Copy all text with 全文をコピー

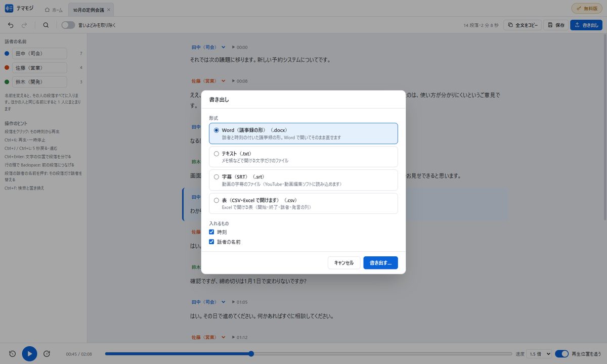coord(523,25)
